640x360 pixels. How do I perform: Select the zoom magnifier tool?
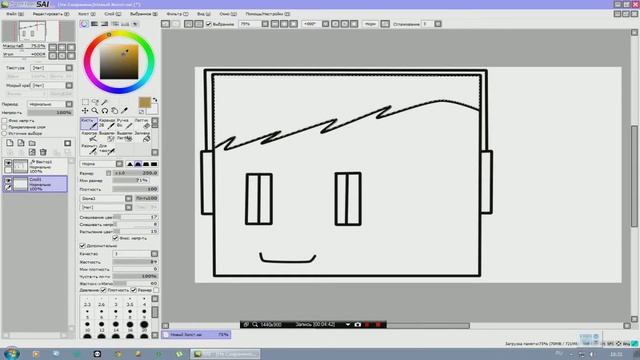click(95, 111)
